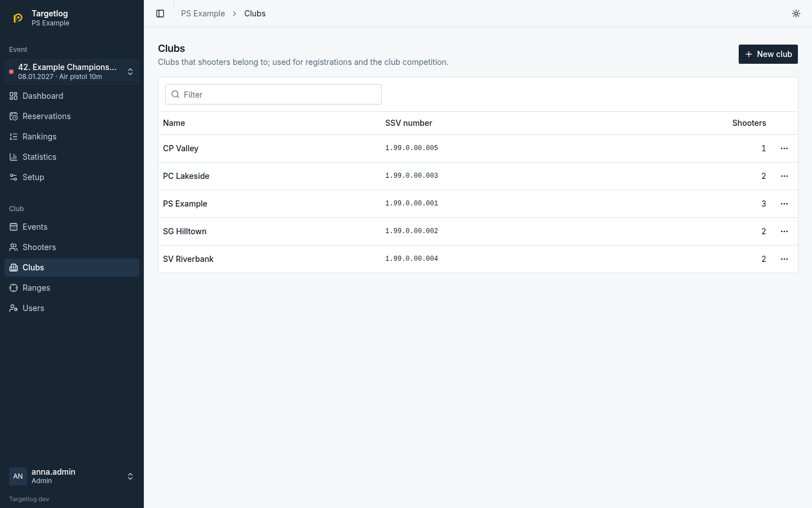Image resolution: width=812 pixels, height=508 pixels.
Task: Select the SG Hilltown club name
Action: pyautogui.click(x=184, y=231)
